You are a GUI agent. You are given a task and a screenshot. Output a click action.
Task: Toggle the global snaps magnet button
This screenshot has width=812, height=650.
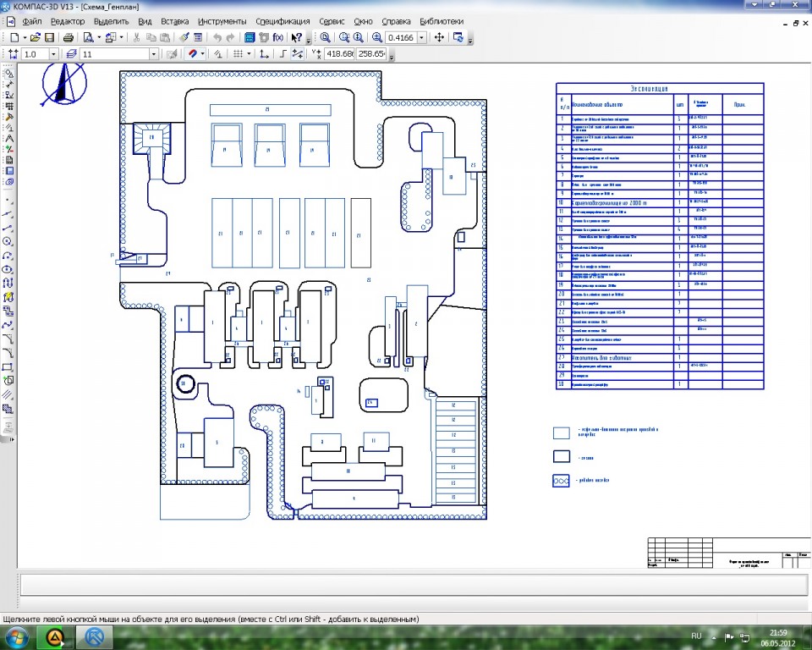pos(193,54)
